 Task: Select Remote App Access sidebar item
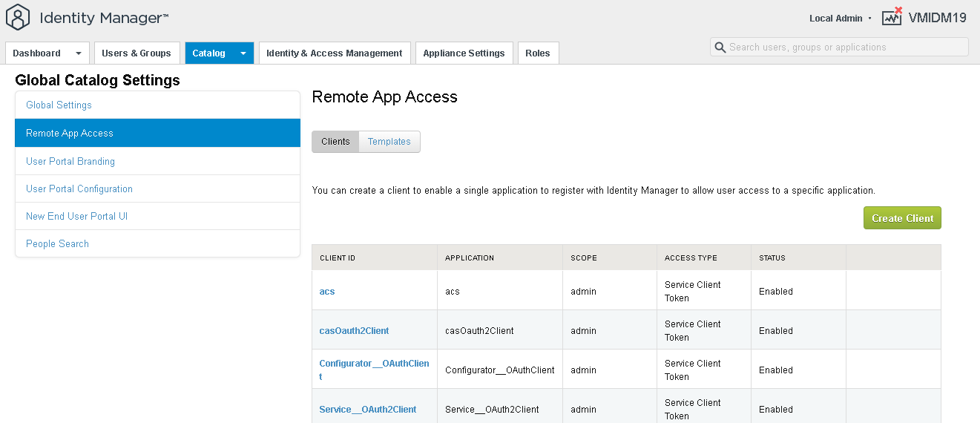click(x=157, y=134)
